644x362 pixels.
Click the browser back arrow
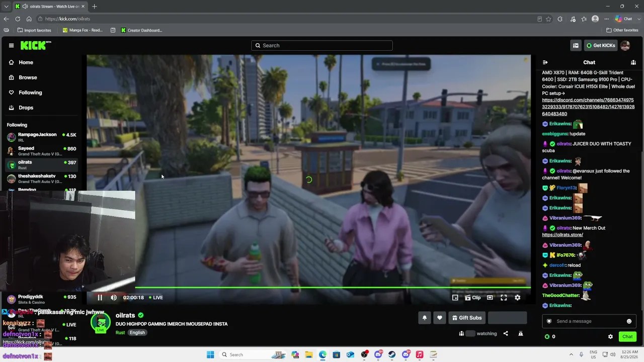(6, 19)
